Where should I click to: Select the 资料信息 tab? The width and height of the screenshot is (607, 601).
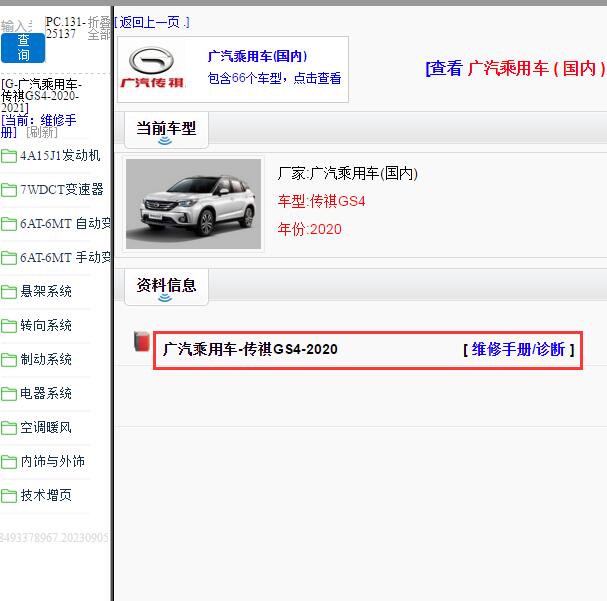(166, 287)
